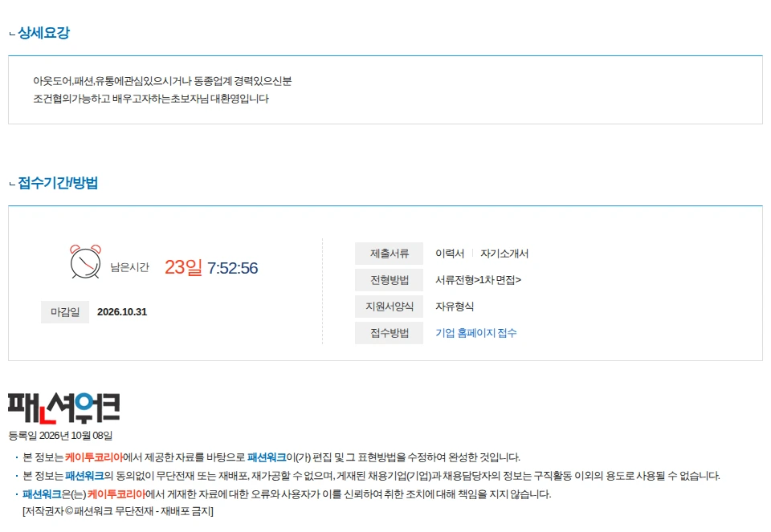Click the 이력서 document item

(x=450, y=254)
